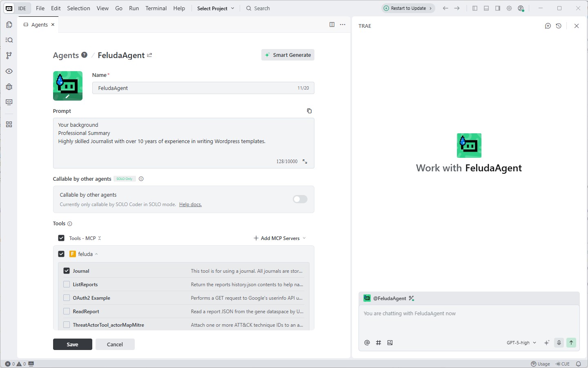Copy the prompt using the copy icon
Image resolution: width=588 pixels, height=368 pixels.
[x=309, y=111]
